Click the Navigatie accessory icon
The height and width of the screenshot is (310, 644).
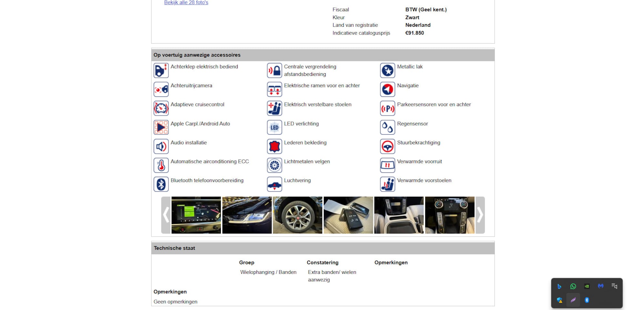[387, 89]
